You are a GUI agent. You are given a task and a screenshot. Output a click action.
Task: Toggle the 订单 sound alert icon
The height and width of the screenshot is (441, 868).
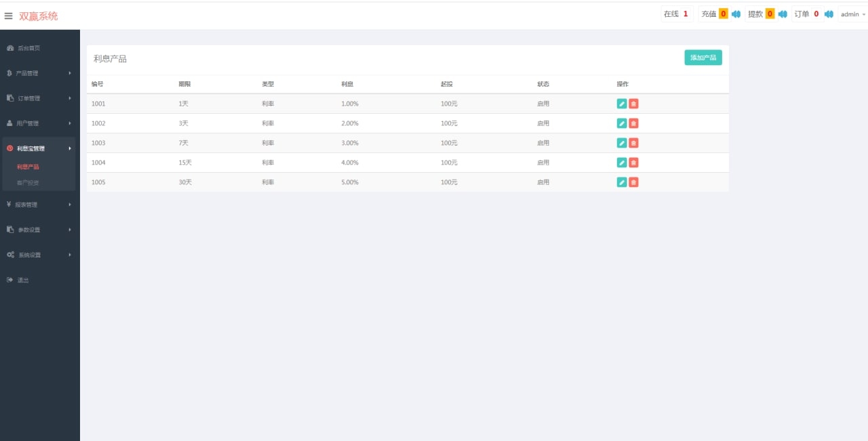(x=829, y=14)
